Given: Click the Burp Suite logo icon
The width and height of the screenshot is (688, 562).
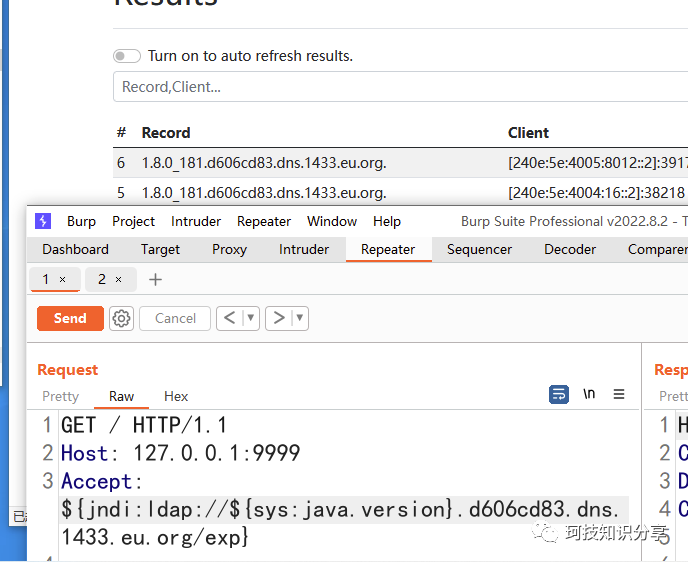Looking at the screenshot, I should [x=43, y=221].
